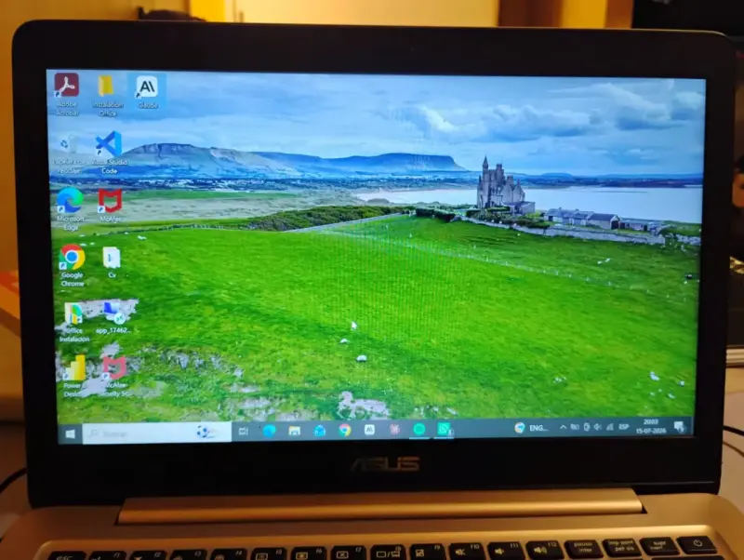Select the Google Chrome desktop shortcut
The image size is (744, 560).
pyautogui.click(x=73, y=265)
